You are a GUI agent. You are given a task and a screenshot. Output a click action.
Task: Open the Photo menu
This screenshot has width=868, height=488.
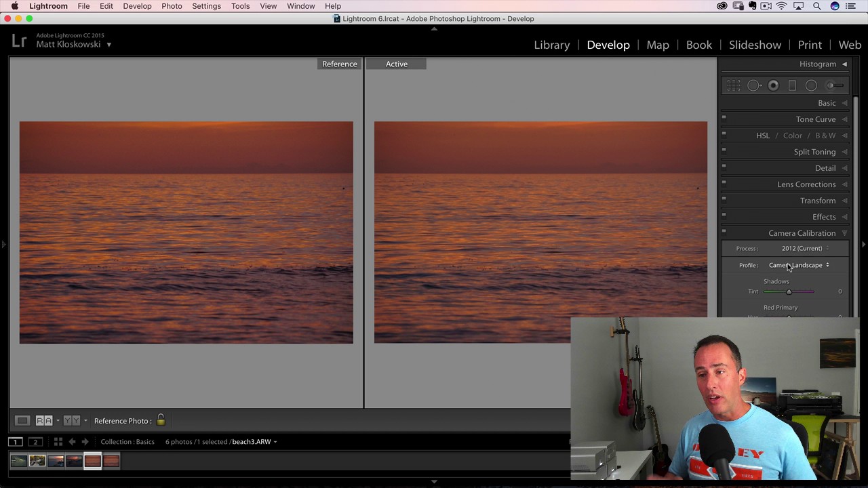(x=172, y=6)
